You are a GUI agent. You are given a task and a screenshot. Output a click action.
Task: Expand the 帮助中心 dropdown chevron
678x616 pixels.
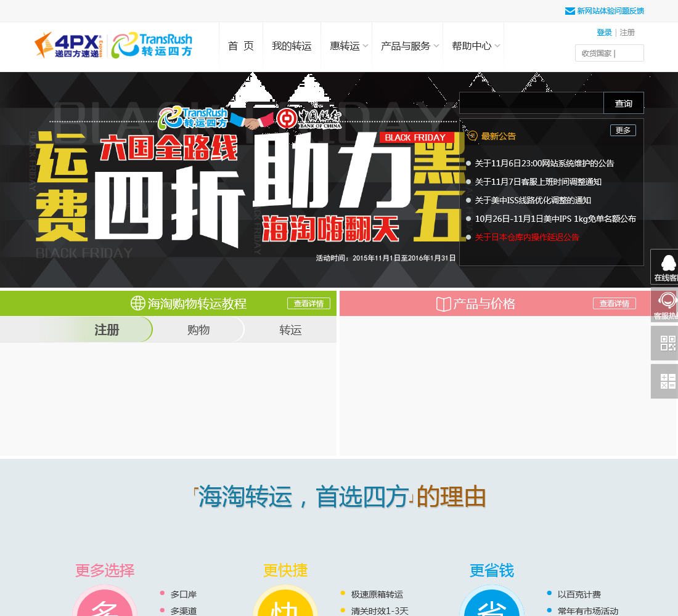497,46
